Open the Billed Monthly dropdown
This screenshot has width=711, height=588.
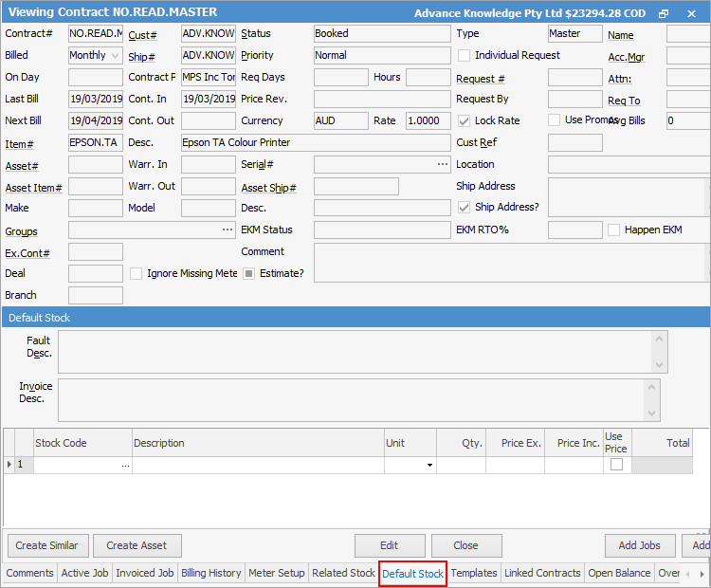(115, 56)
